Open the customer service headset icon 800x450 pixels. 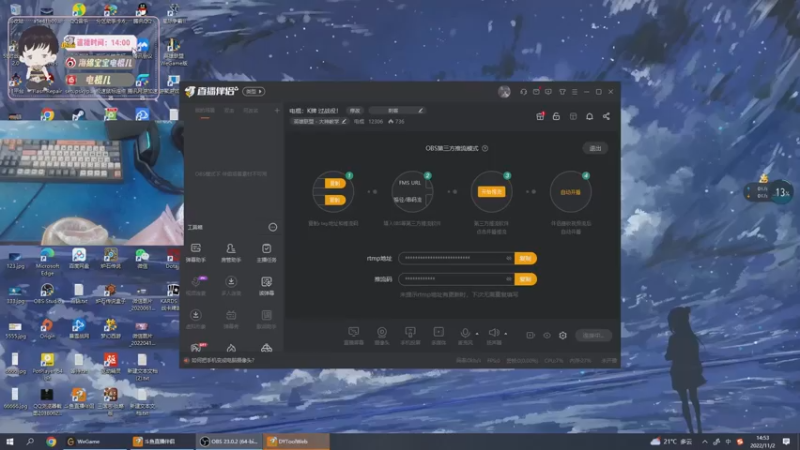pos(523,92)
